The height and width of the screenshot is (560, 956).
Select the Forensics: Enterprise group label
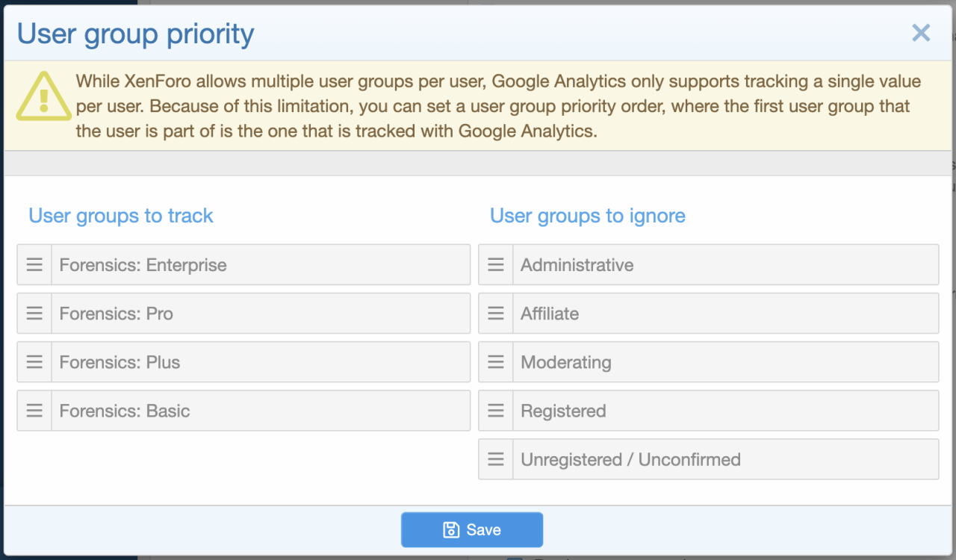point(143,265)
